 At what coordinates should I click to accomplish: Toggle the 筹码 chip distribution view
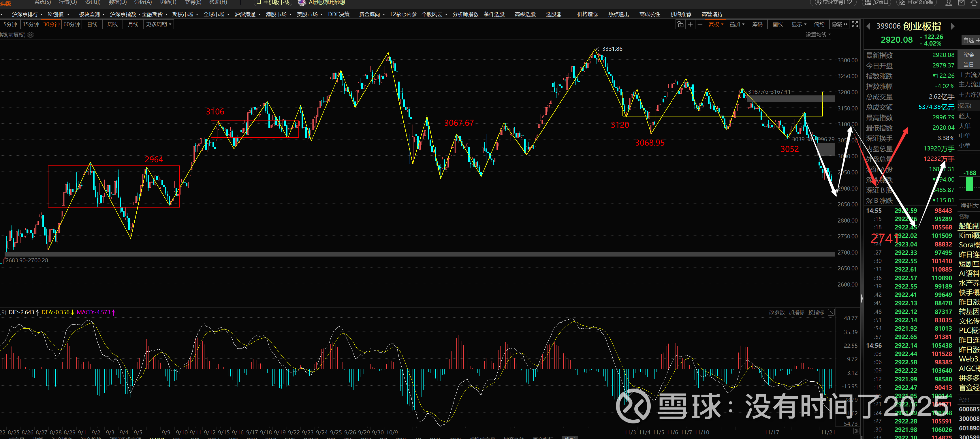pyautogui.click(x=757, y=24)
